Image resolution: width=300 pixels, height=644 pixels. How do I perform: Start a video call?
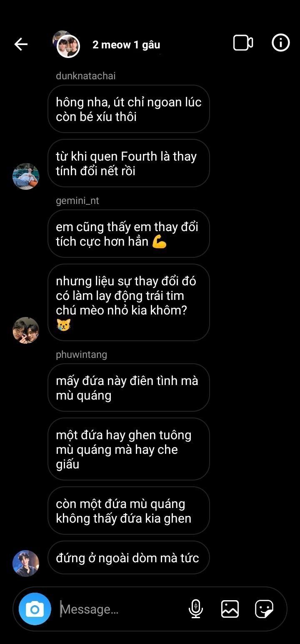[243, 43]
